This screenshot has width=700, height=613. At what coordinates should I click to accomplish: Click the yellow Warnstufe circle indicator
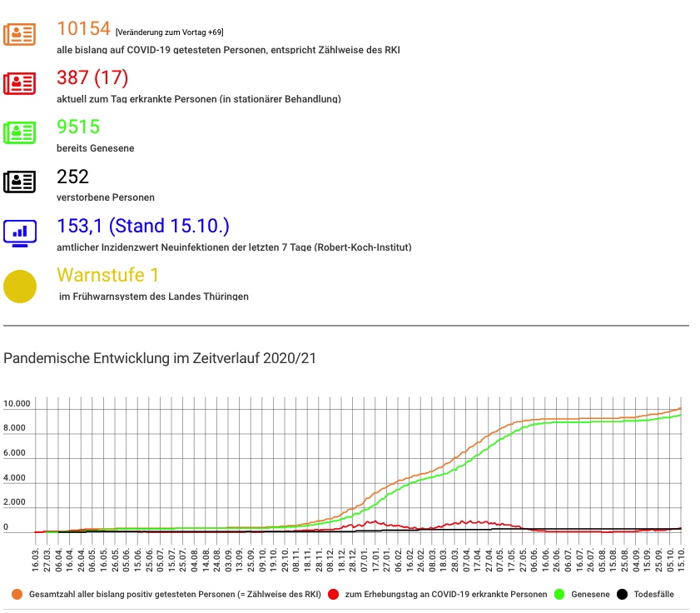click(x=20, y=287)
